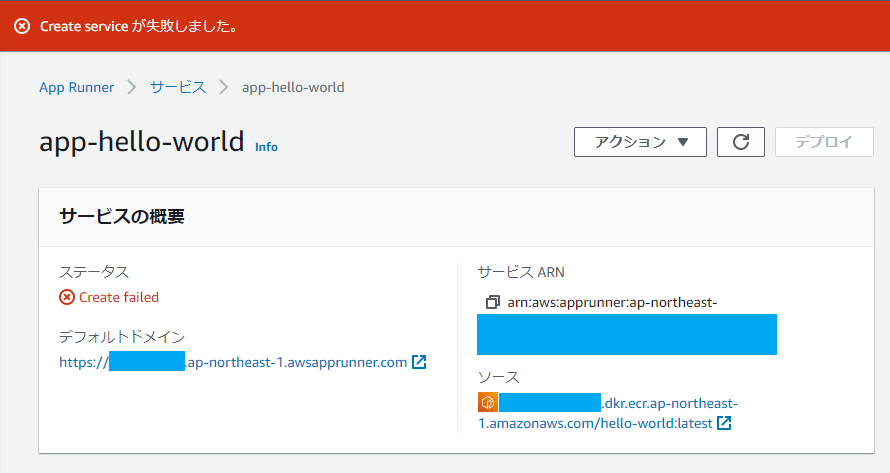Click the ソース label
This screenshot has width=890, height=473.
point(499,377)
